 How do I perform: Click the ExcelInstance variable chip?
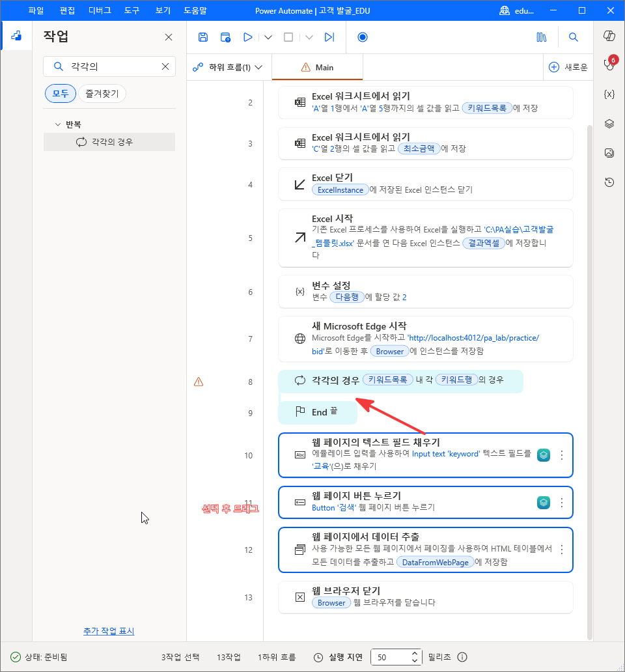pyautogui.click(x=340, y=190)
